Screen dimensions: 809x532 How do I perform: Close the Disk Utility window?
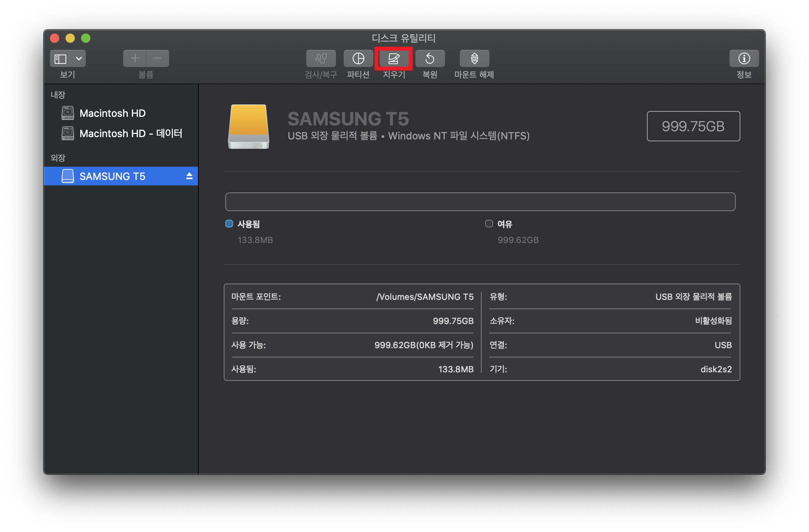click(x=55, y=38)
